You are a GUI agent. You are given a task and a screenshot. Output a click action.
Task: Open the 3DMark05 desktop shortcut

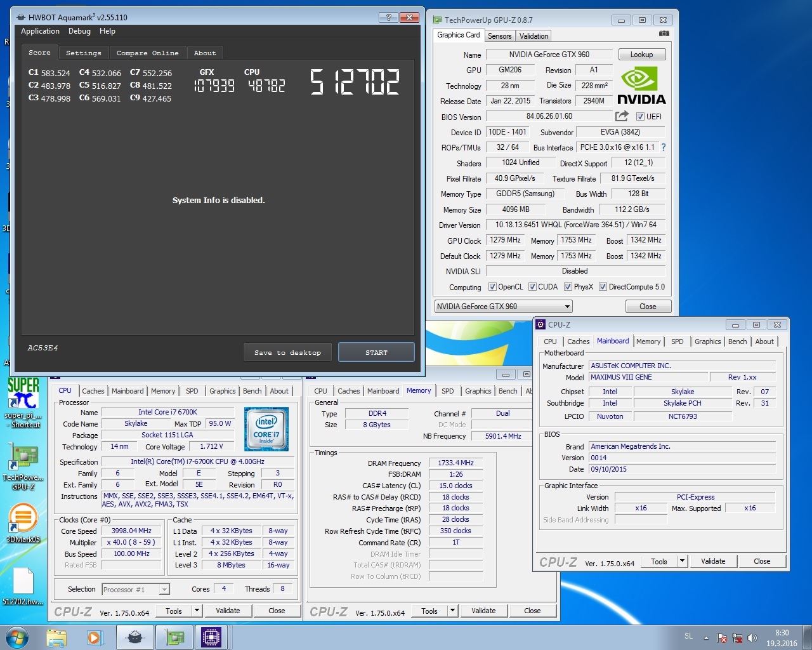pyautogui.click(x=23, y=522)
